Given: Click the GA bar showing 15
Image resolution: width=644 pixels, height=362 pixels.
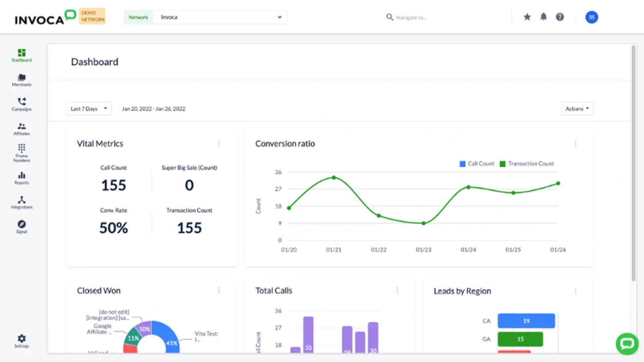Looking at the screenshot, I should click(520, 339).
